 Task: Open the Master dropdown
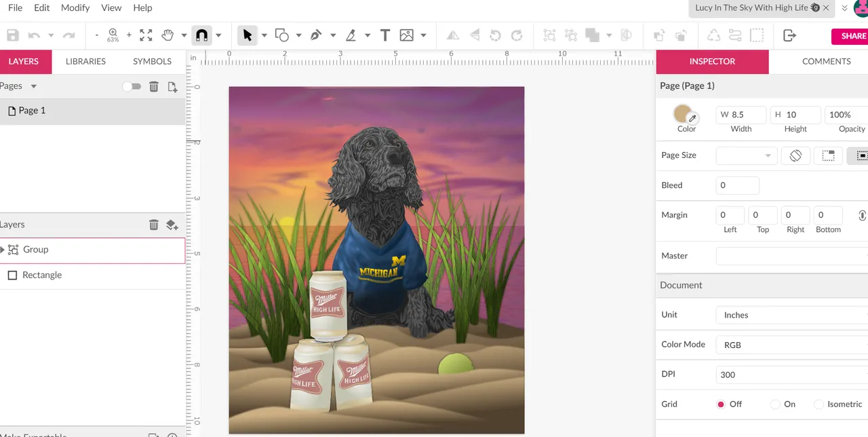(792, 256)
